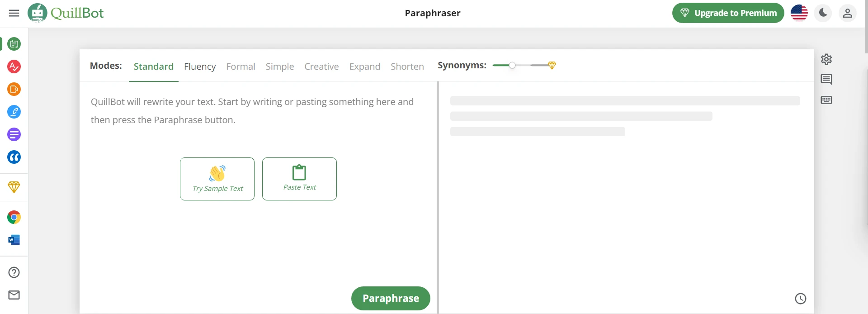Open the settings gear icon
The height and width of the screenshot is (314, 868).
(x=826, y=59)
